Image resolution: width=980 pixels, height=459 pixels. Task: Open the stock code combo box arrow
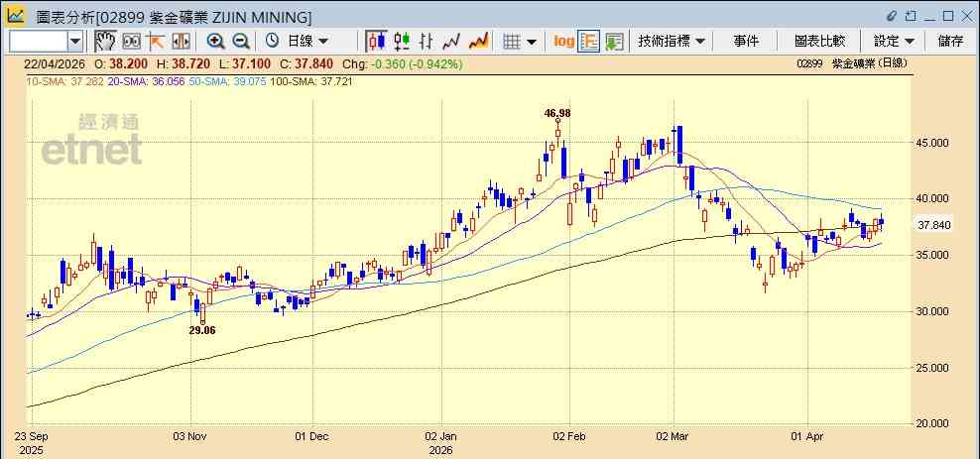[75, 42]
